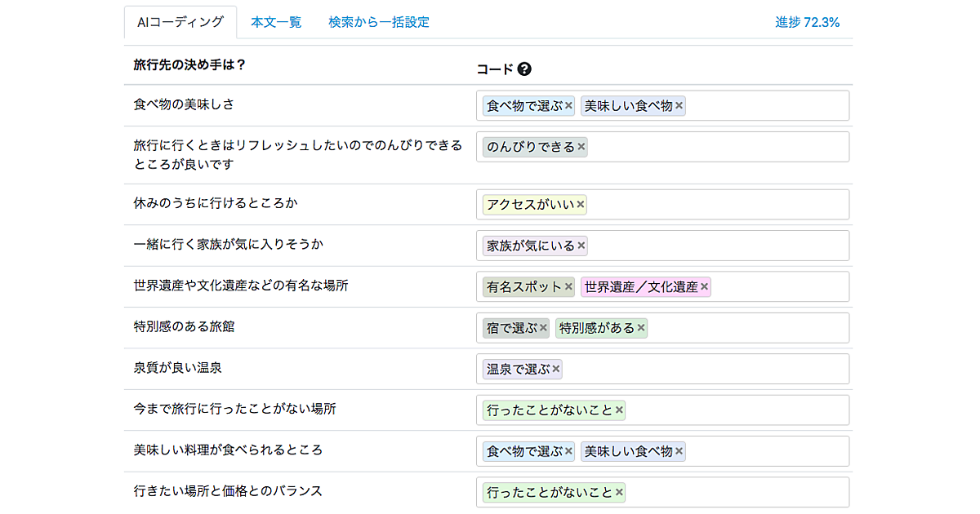Remove 行ったことがないこと tag in 今まで旅行に行ったことがない場所 row

tap(619, 410)
